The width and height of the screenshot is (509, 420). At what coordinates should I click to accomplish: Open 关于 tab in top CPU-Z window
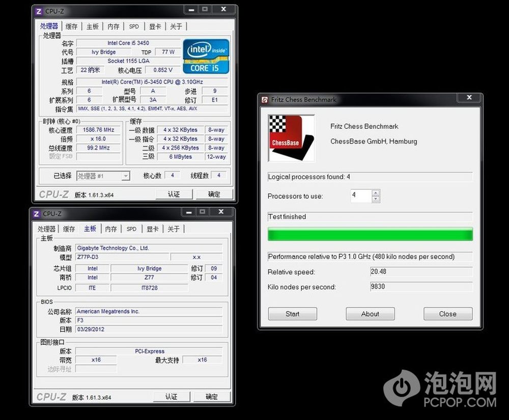[x=176, y=26]
